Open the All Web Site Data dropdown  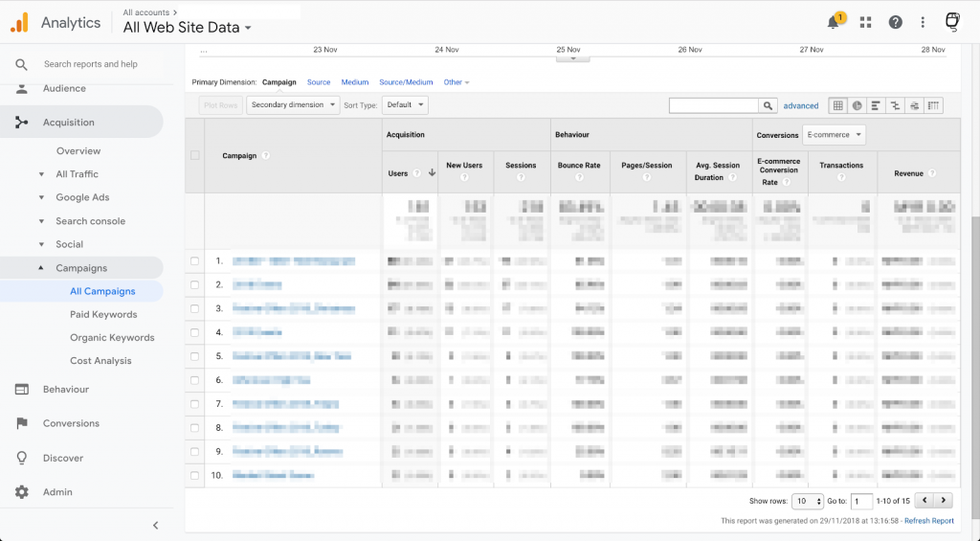point(187,28)
